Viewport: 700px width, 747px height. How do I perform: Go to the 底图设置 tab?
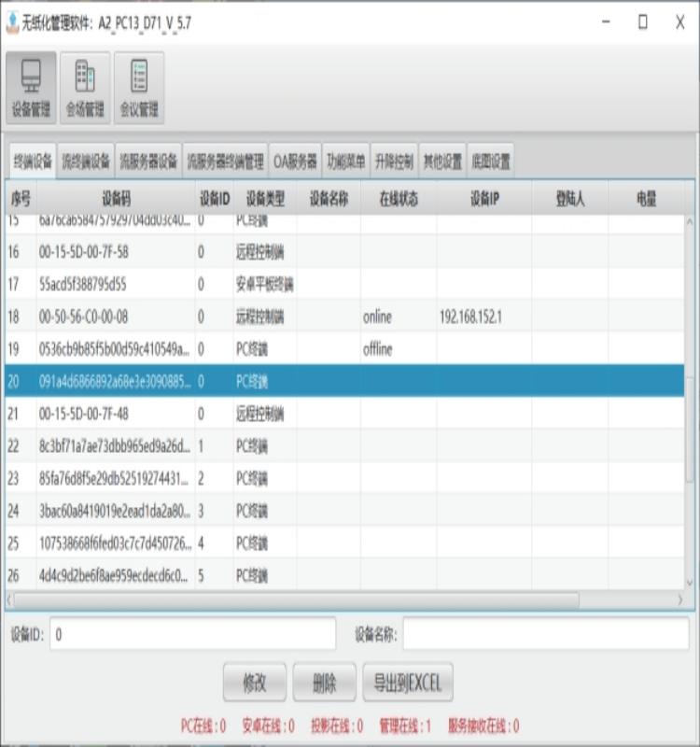pyautogui.click(x=490, y=162)
